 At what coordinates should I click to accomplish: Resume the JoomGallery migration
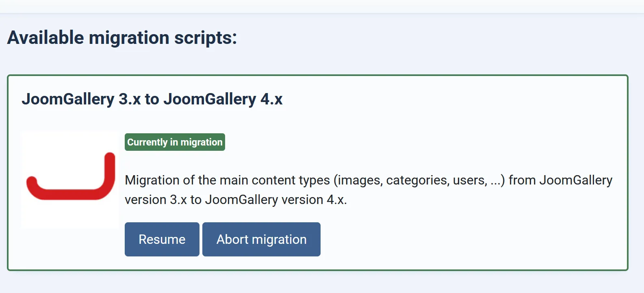click(162, 239)
